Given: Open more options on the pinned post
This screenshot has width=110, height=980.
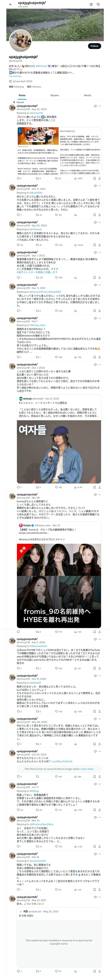Looking at the screenshot, I should [x=100, y=106].
